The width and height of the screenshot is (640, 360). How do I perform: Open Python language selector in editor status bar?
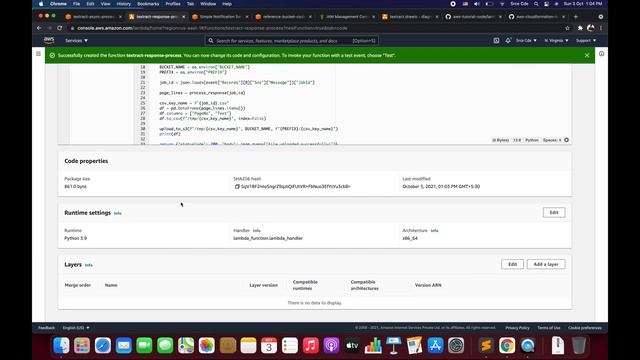(x=531, y=140)
